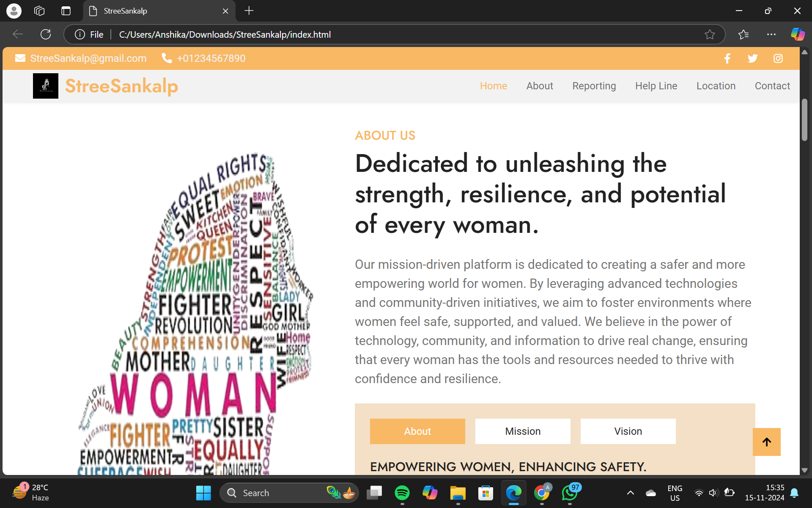Open the Edge tab actions menu
812x508 pixels.
(66, 11)
